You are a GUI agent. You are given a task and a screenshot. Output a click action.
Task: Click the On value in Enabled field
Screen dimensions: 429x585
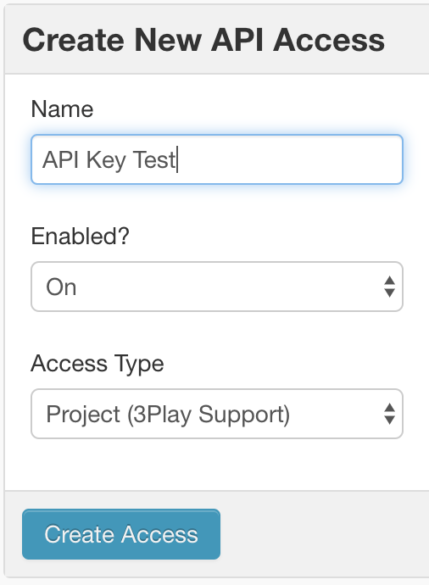pyautogui.click(x=61, y=287)
